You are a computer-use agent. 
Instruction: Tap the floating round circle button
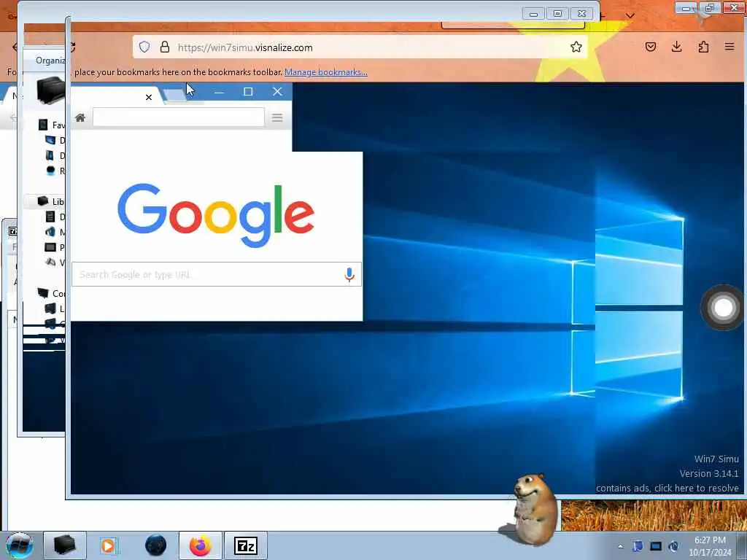(723, 308)
